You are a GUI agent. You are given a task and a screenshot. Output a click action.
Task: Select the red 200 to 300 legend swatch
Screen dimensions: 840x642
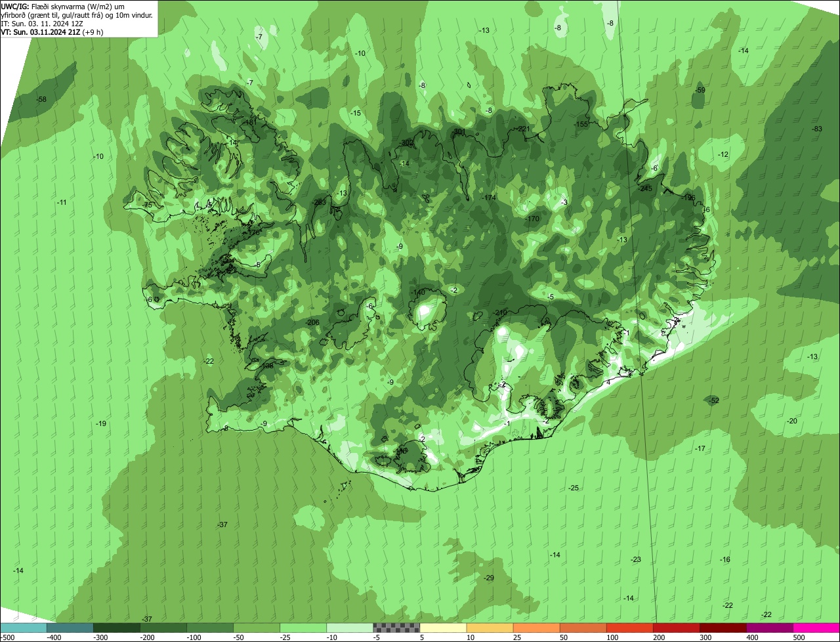click(677, 628)
